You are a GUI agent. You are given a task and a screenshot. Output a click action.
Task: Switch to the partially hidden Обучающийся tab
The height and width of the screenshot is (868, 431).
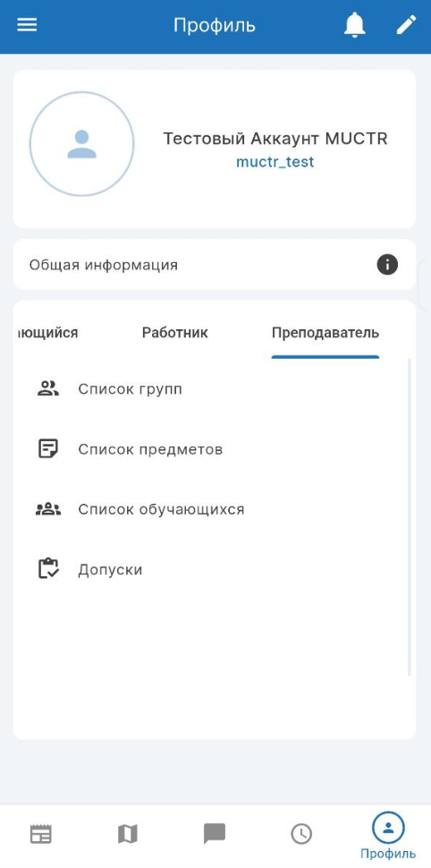tap(46, 333)
